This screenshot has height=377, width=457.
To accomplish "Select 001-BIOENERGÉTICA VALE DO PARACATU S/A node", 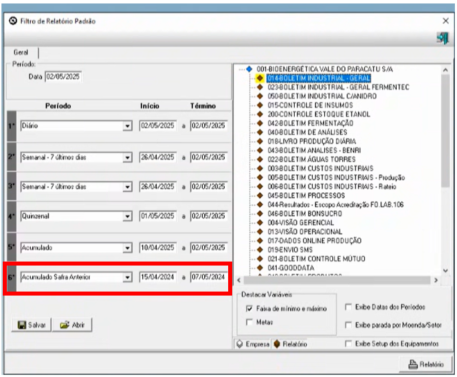I will [x=325, y=69].
